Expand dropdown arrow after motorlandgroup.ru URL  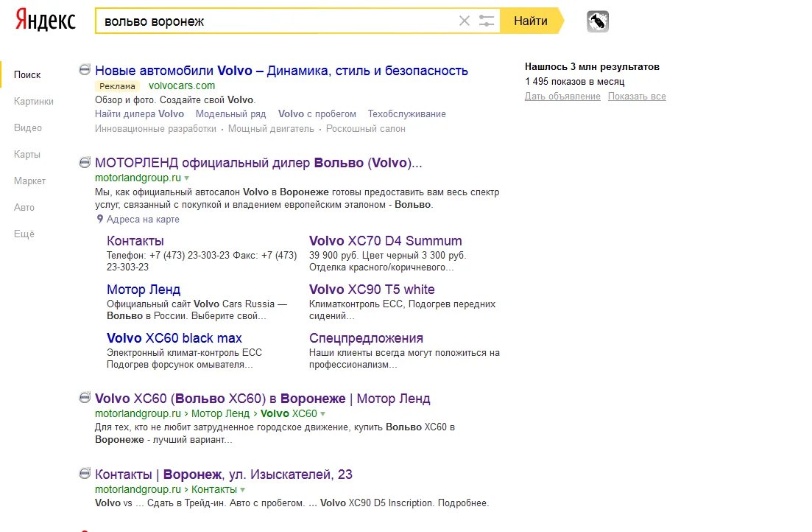pos(187,178)
